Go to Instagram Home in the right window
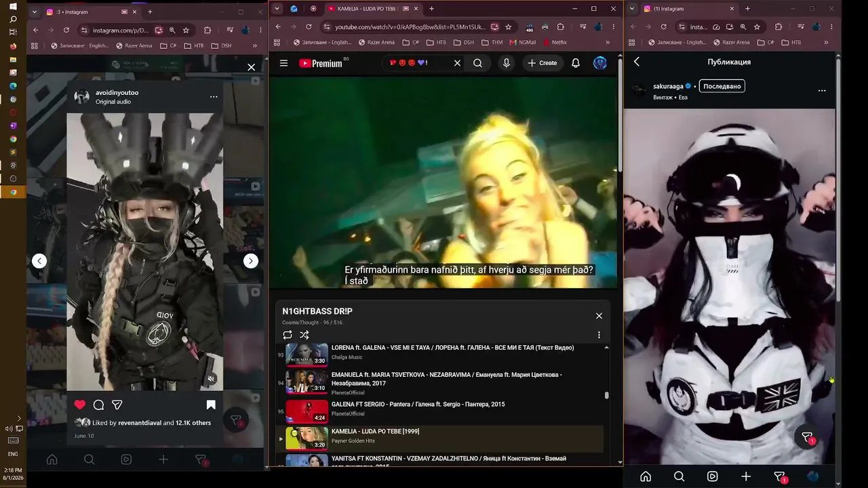 [646, 476]
